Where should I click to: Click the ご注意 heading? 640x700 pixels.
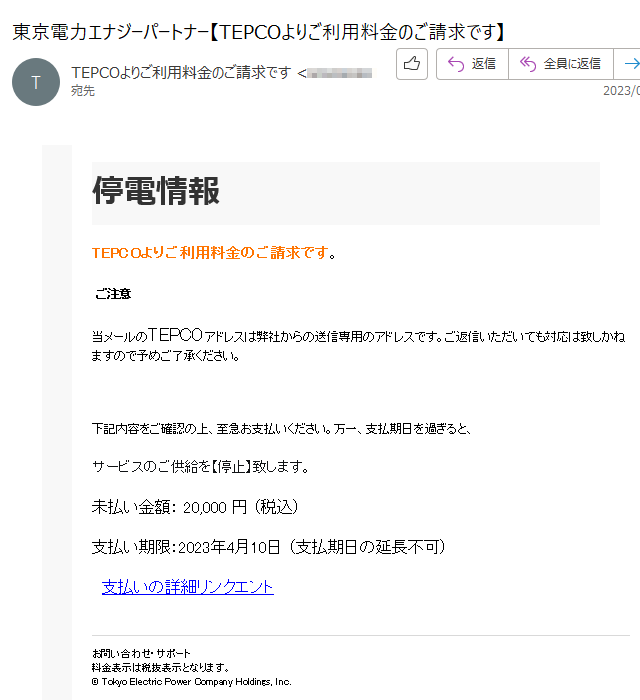click(113, 294)
